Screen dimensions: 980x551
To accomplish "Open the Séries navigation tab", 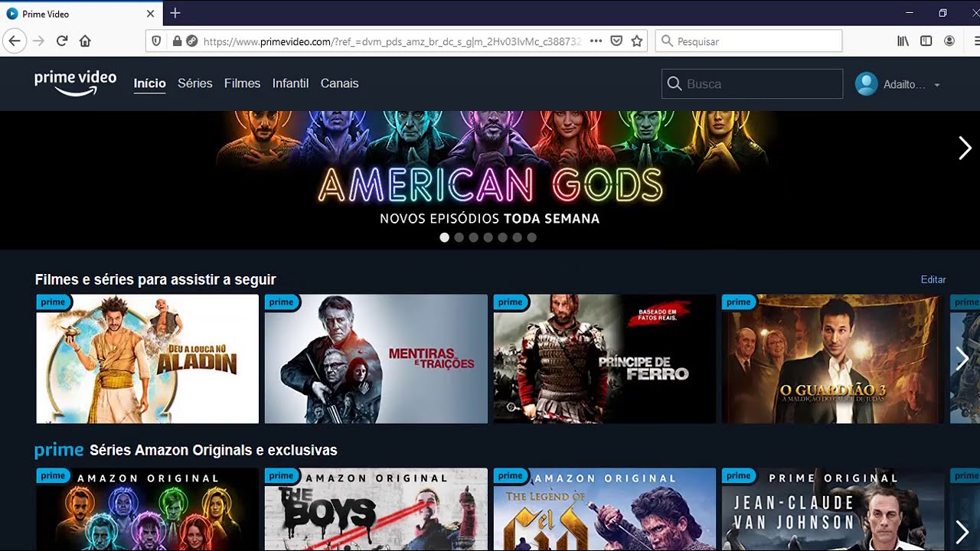I will (194, 83).
